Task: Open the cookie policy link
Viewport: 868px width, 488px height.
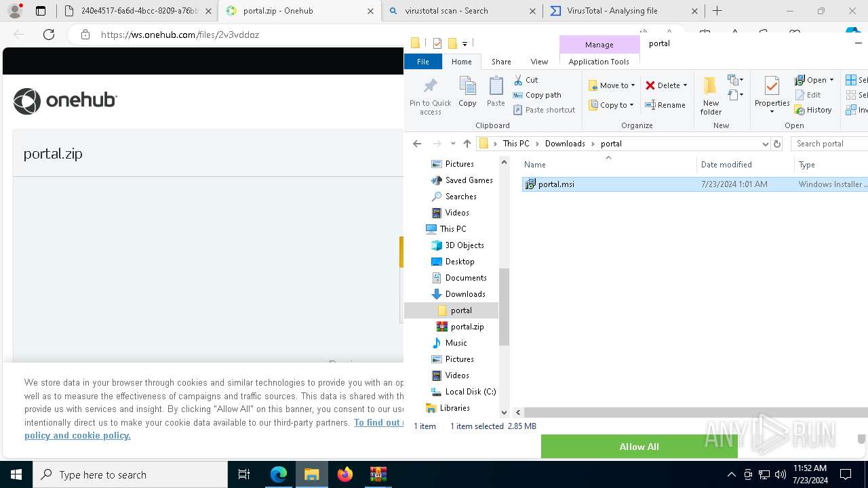Action: point(77,435)
